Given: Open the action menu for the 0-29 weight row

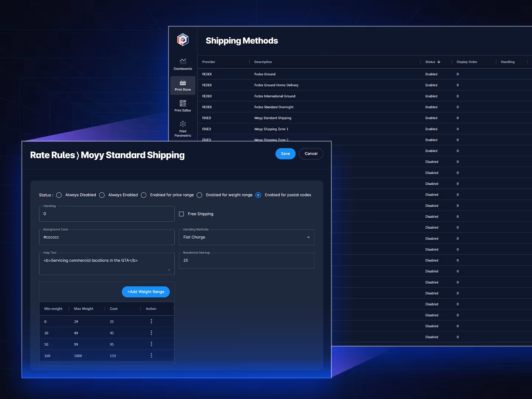Looking at the screenshot, I should pos(151,321).
